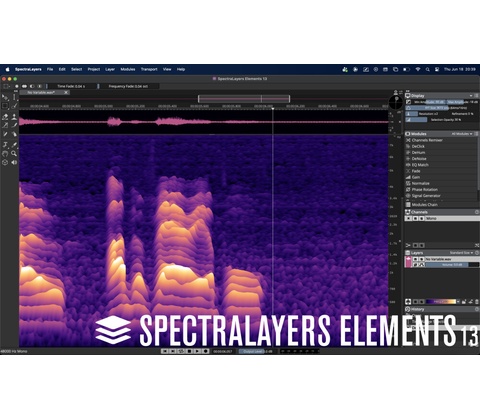
Task: Open the Modules menu
Action: pyautogui.click(x=128, y=69)
